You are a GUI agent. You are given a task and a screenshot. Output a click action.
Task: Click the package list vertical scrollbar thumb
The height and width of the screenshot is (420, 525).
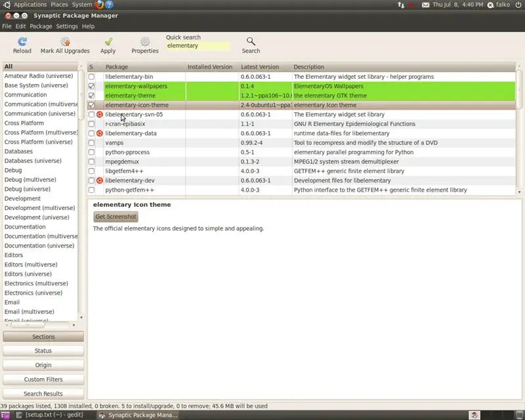pos(519,89)
